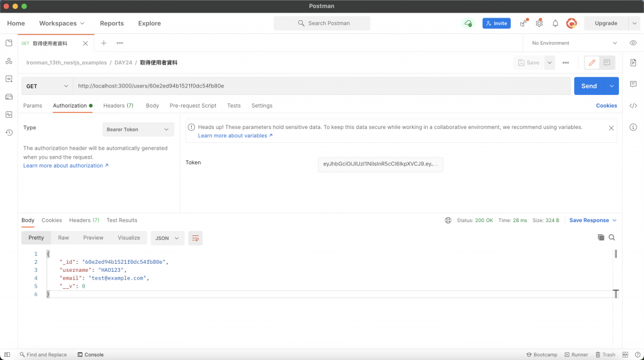Open the Tests tab
This screenshot has width=644, height=360.
(x=234, y=106)
